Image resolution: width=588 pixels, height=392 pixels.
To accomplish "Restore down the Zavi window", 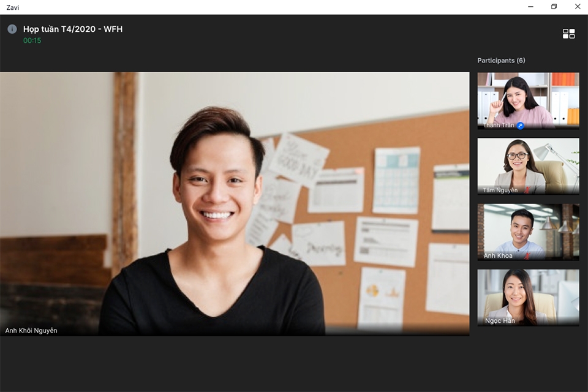I will [x=554, y=7].
